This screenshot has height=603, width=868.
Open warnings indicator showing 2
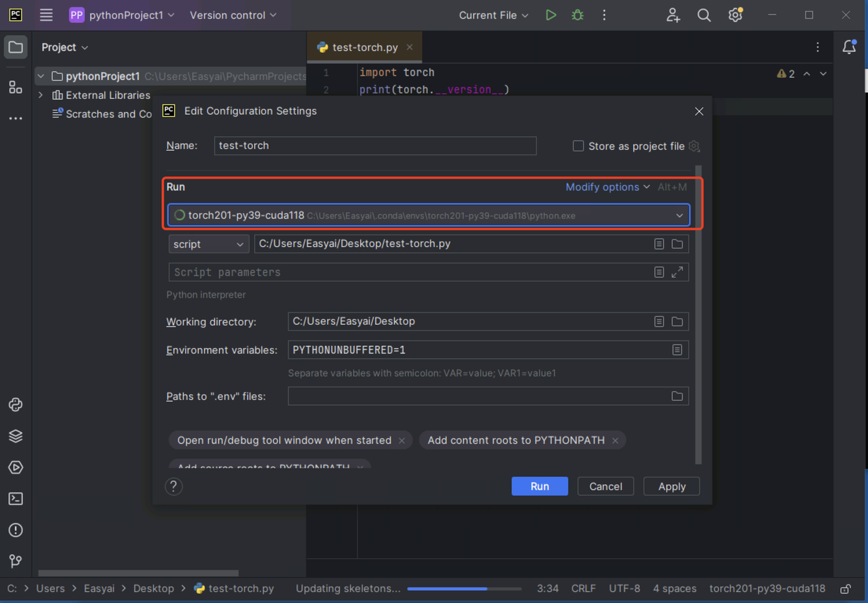pos(786,74)
